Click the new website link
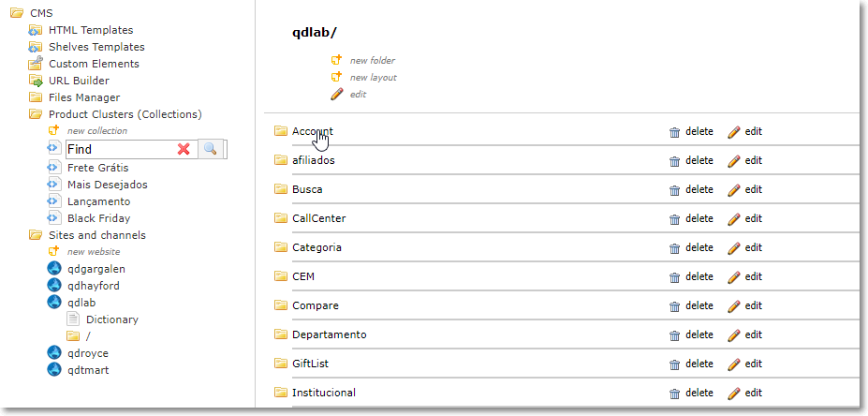868x416 pixels. point(94,252)
